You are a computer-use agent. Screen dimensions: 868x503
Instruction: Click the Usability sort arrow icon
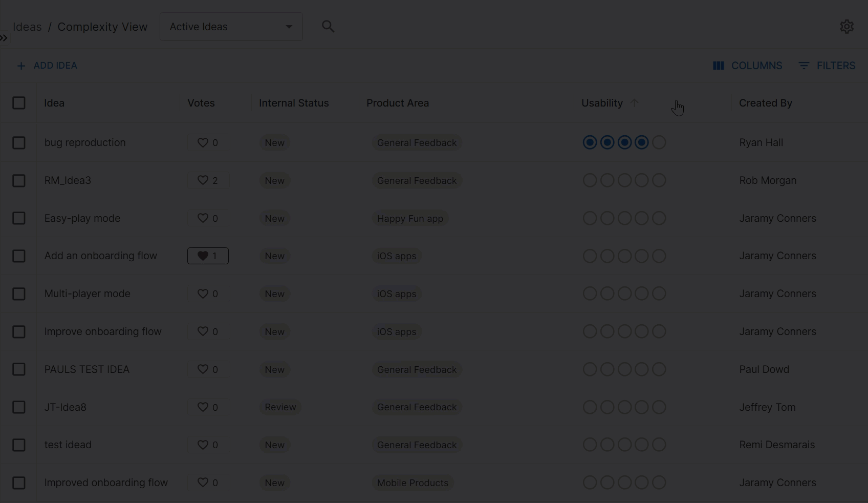click(x=635, y=103)
